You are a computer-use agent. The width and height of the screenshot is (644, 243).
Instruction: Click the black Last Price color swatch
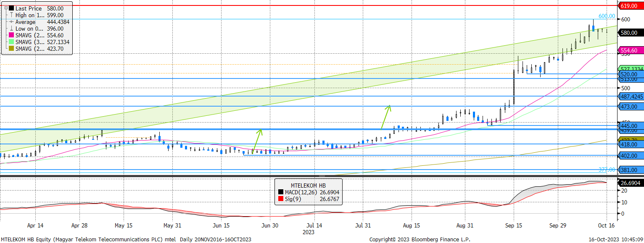click(x=11, y=8)
